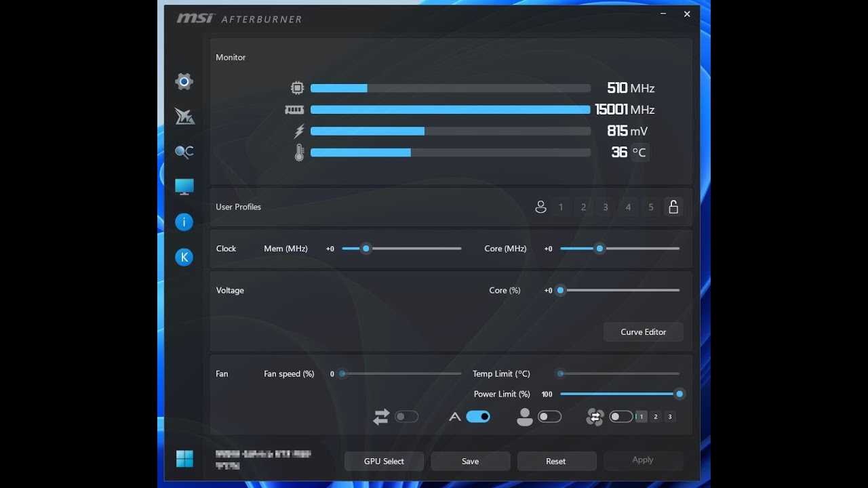
Task: Minimize the Afterburner window
Action: pyautogui.click(x=664, y=14)
